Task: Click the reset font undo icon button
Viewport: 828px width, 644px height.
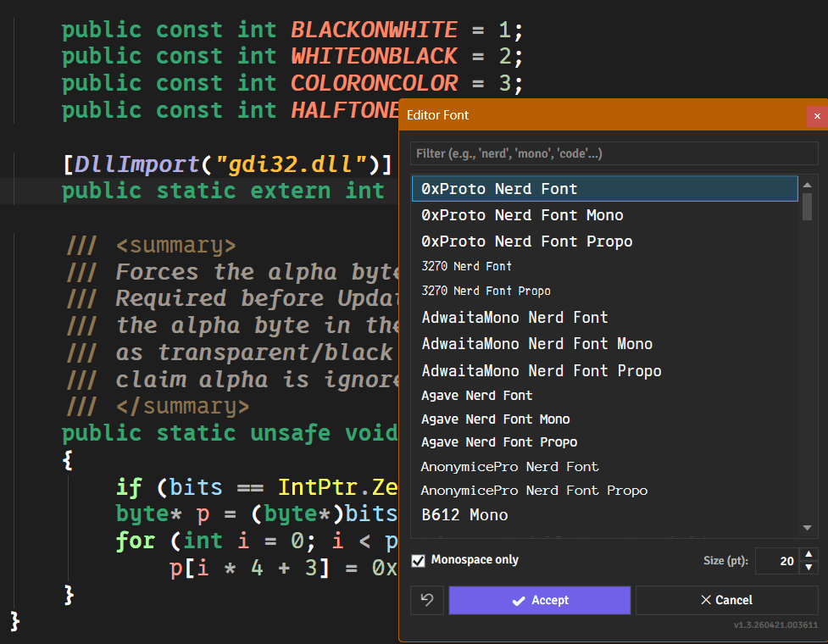Action: 427,600
